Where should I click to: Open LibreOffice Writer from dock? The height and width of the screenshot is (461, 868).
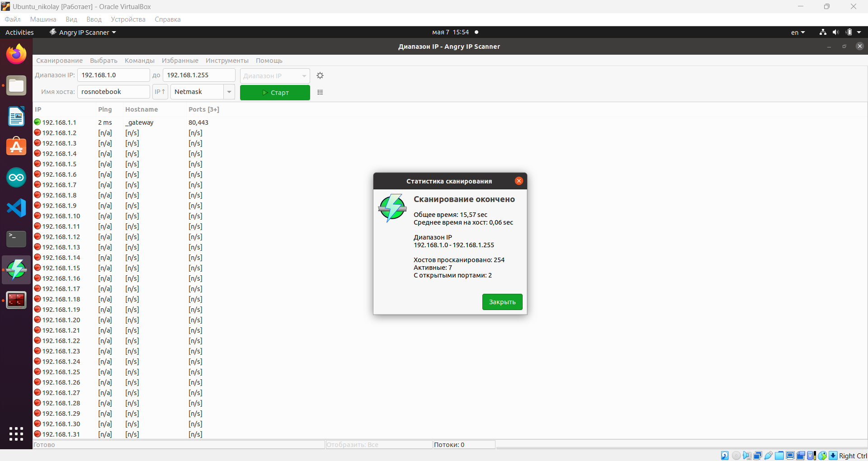coord(16,116)
